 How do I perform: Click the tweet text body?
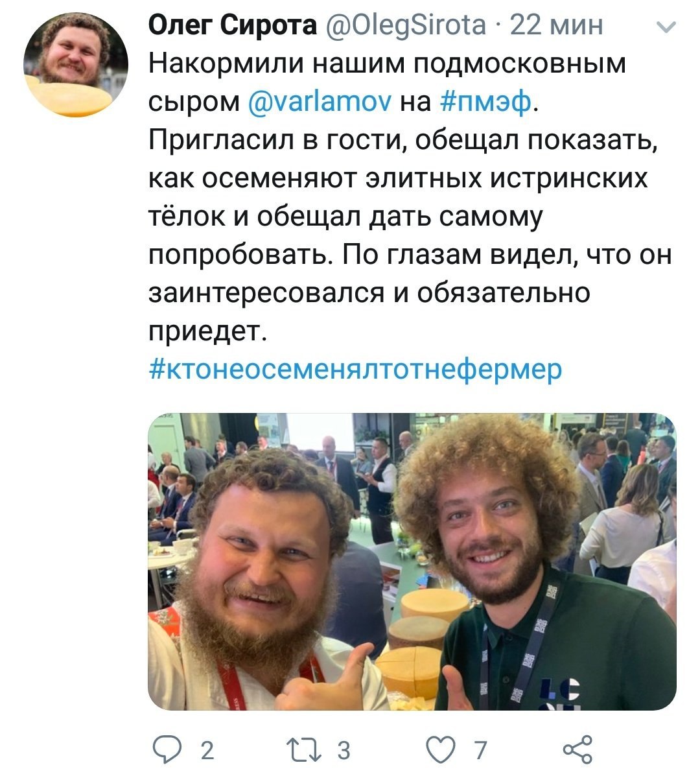[410, 197]
